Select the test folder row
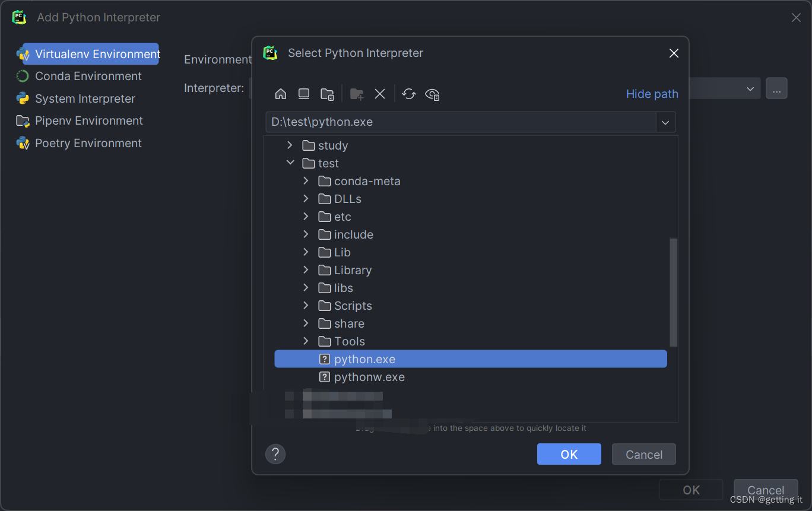This screenshot has height=511, width=812. 470,163
